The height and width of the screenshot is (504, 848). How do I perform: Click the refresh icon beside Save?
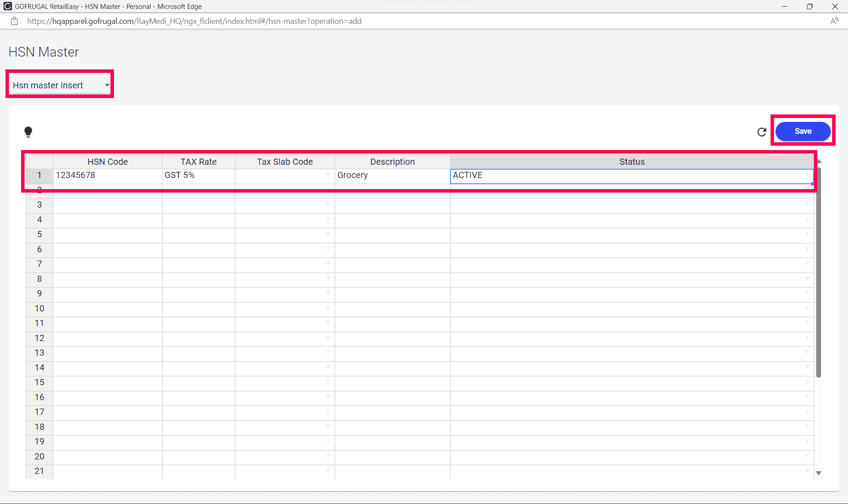point(761,132)
